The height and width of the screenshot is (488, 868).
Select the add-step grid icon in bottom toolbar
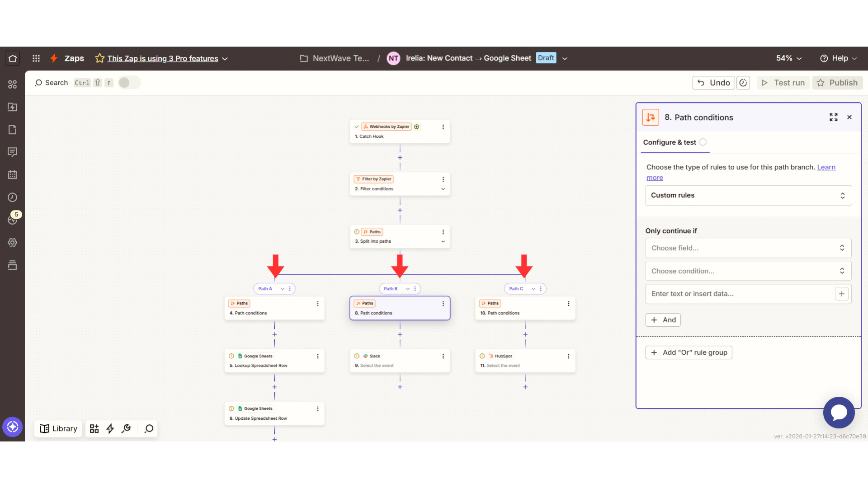(x=94, y=428)
